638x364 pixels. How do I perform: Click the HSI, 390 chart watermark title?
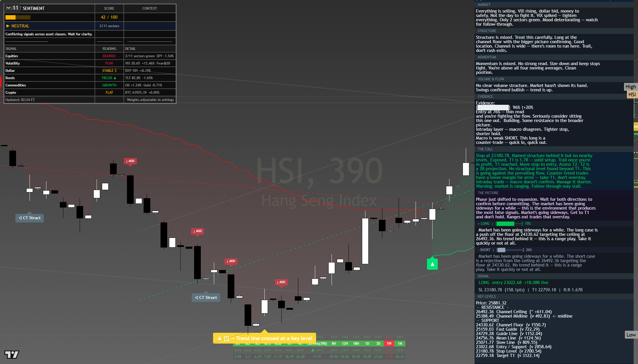click(x=319, y=171)
